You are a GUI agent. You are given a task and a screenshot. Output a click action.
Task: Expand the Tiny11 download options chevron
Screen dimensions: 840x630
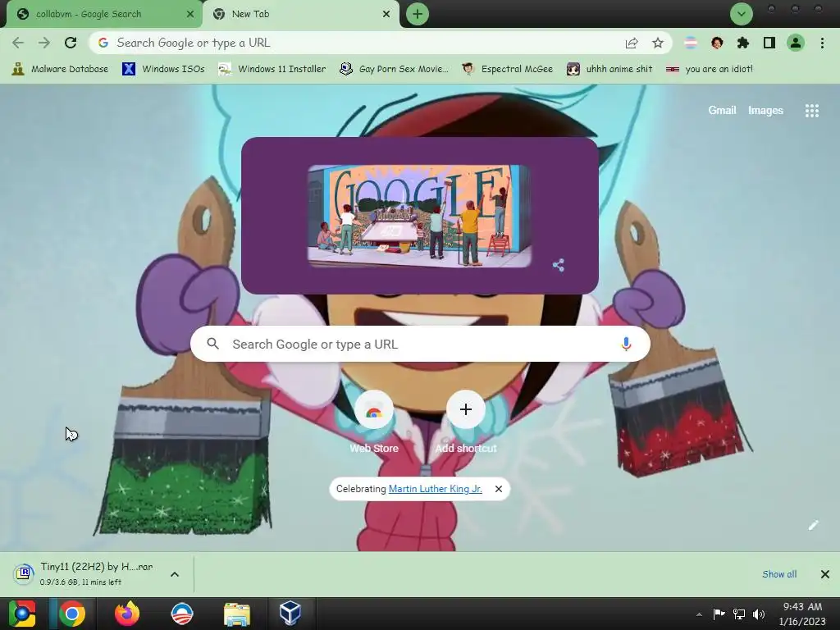point(175,574)
